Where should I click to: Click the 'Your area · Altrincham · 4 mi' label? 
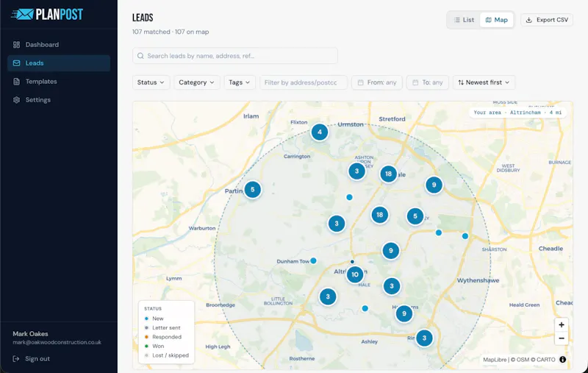[x=517, y=113]
